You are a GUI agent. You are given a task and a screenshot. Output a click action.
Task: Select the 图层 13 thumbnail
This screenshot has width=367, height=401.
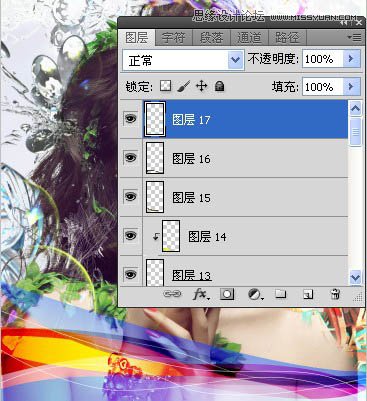tap(155, 273)
